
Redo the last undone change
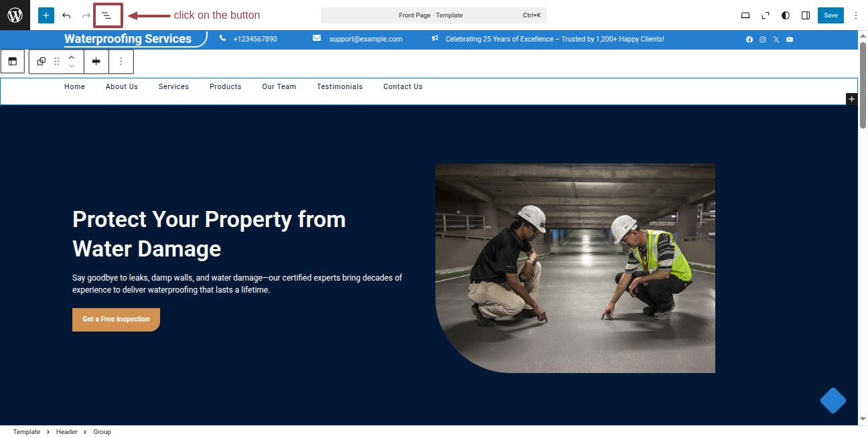[x=86, y=15]
